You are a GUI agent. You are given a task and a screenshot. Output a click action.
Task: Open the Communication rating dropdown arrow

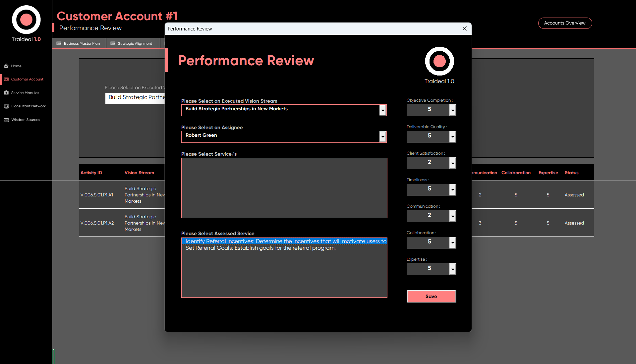452,216
